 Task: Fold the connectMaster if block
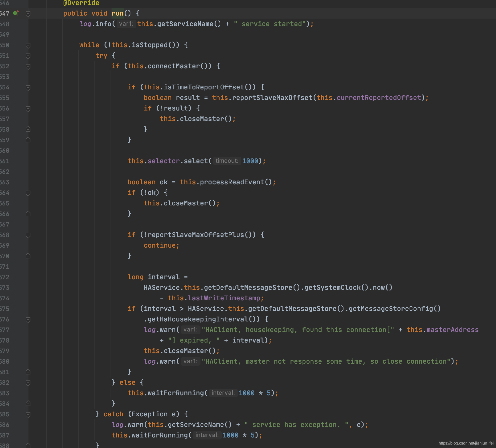click(28, 66)
